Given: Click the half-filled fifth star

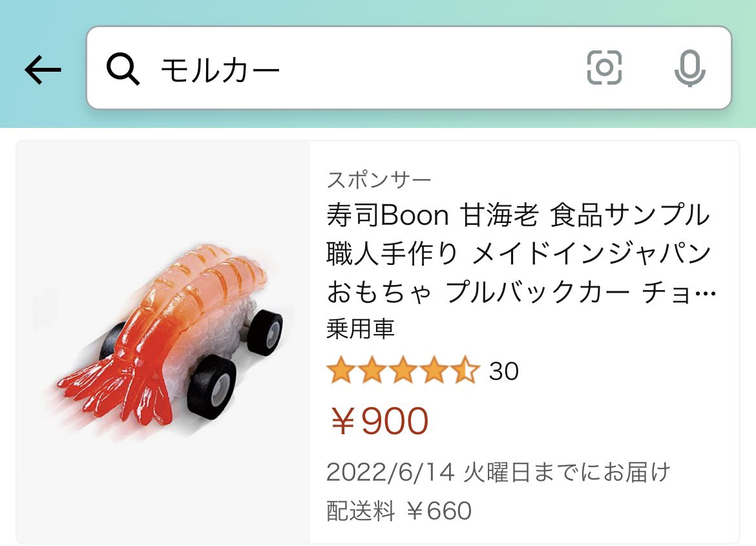Looking at the screenshot, I should pyautogui.click(x=466, y=370).
